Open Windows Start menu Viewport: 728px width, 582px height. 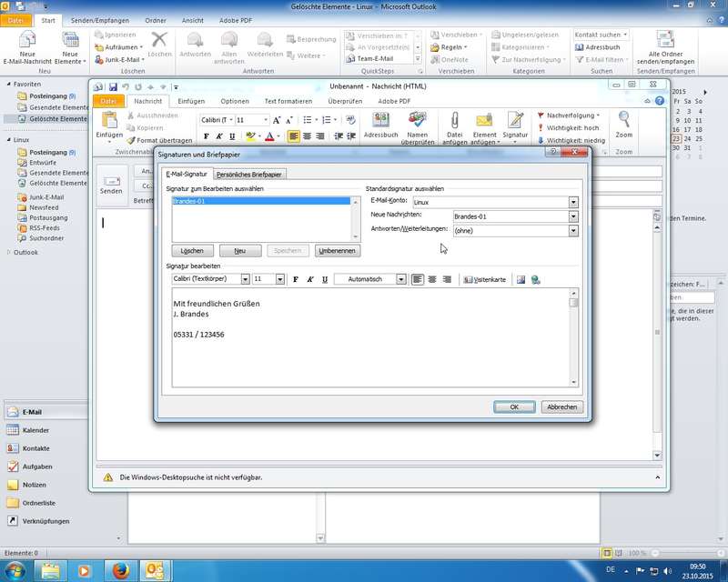[15, 570]
